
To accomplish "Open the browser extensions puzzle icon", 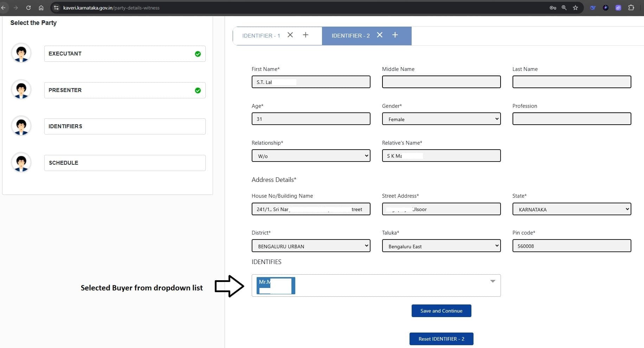I will click(x=631, y=8).
